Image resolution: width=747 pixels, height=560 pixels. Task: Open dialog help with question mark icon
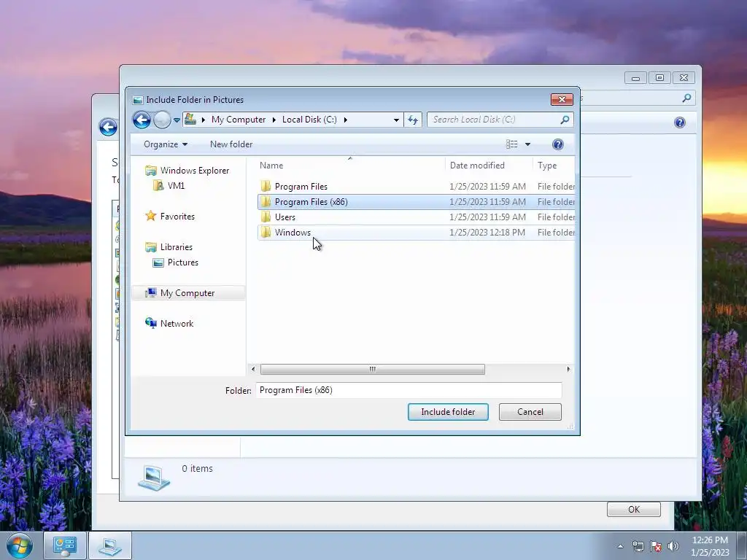pyautogui.click(x=558, y=144)
